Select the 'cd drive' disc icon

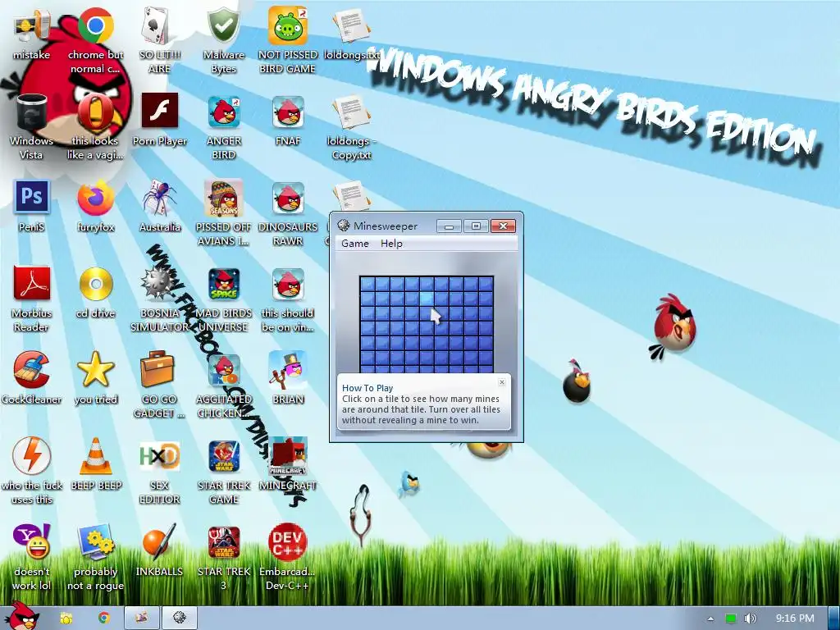[x=96, y=284]
